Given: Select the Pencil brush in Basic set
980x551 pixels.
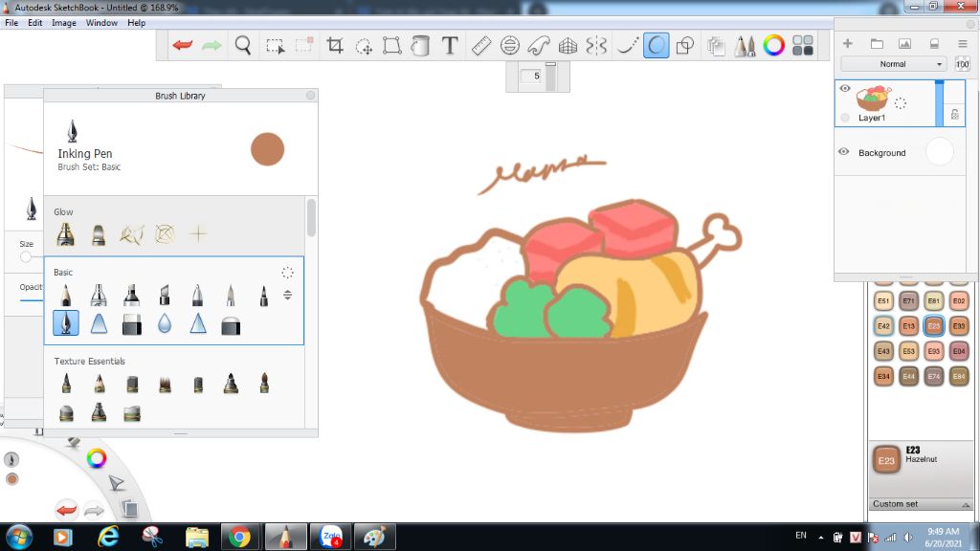Looking at the screenshot, I should pyautogui.click(x=66, y=295).
